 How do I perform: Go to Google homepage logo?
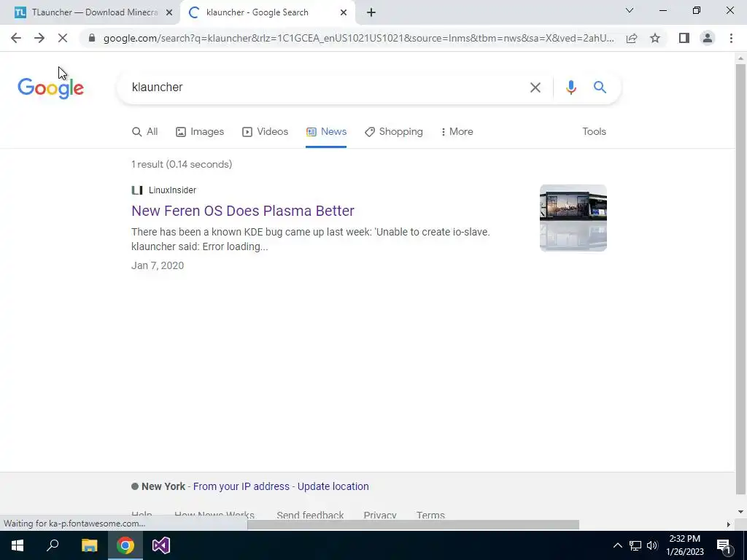click(50, 88)
